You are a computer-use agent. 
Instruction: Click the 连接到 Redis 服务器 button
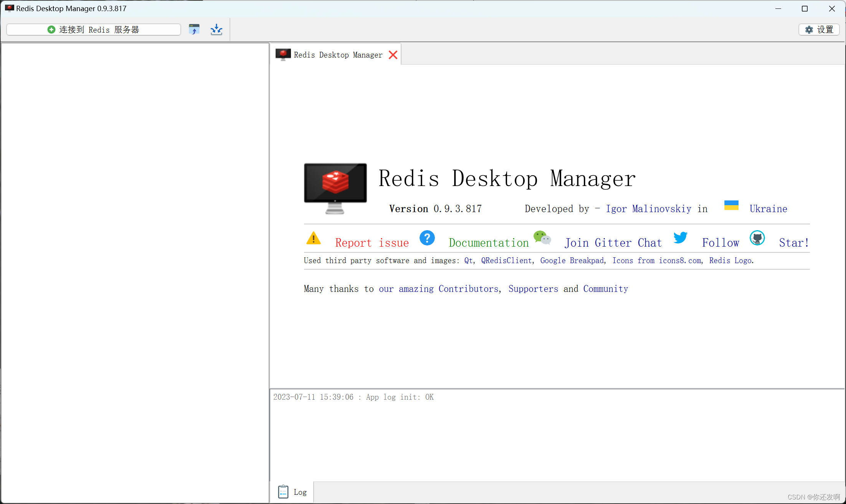click(93, 29)
